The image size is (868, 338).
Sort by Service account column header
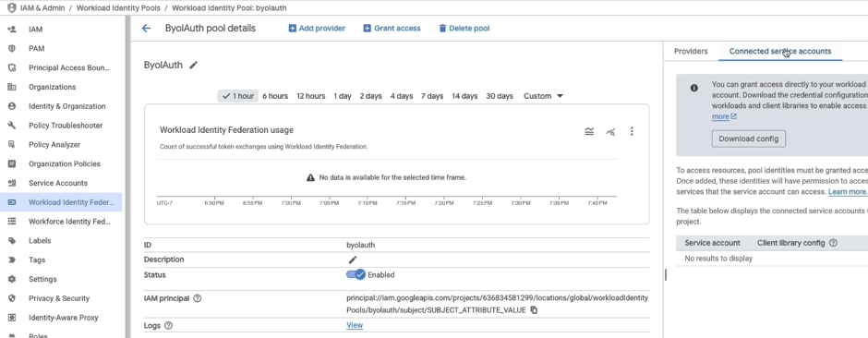tap(712, 243)
